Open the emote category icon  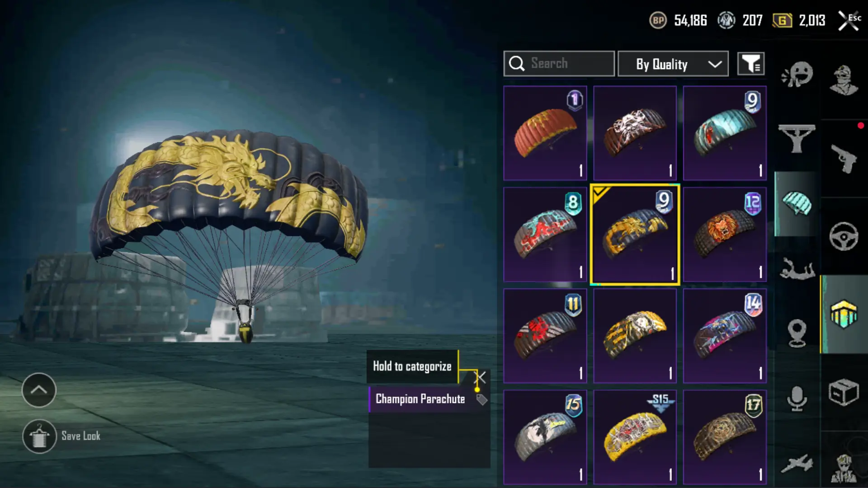click(x=797, y=75)
